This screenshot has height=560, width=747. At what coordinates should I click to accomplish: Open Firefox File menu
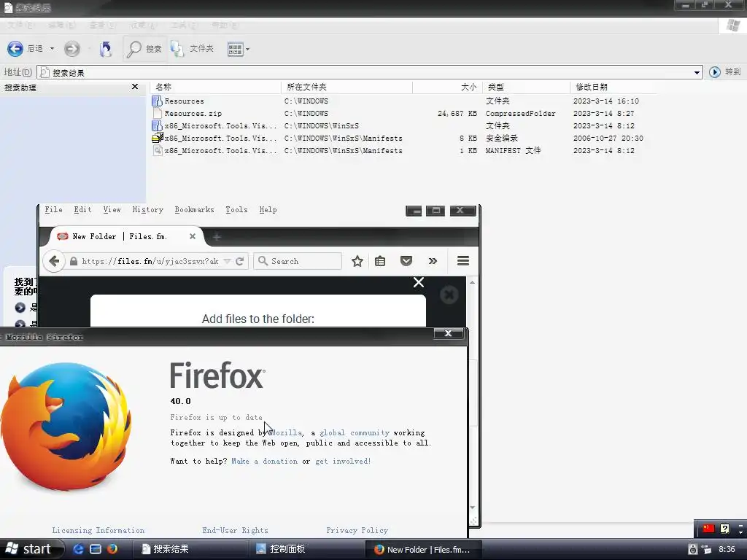(53, 209)
